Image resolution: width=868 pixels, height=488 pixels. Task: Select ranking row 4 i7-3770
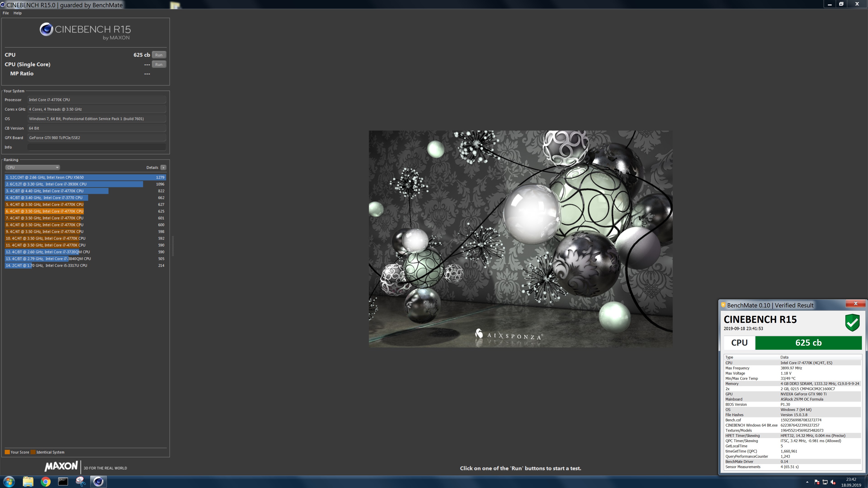click(x=86, y=198)
